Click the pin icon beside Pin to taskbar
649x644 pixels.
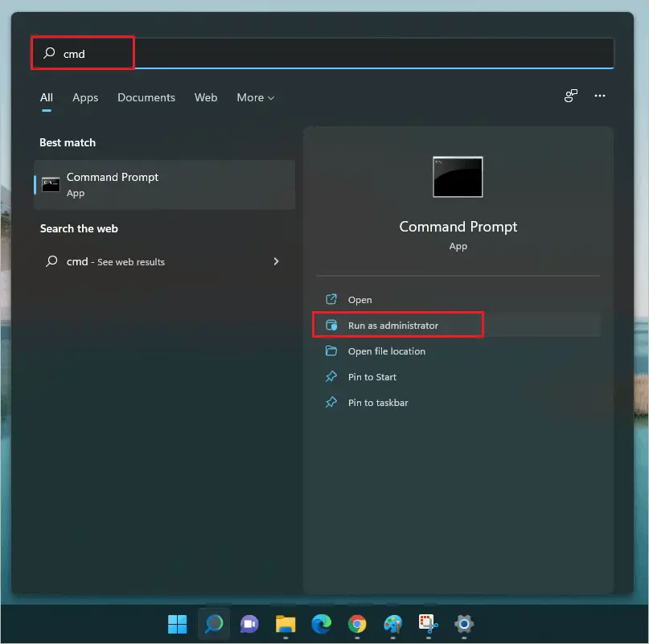point(331,402)
